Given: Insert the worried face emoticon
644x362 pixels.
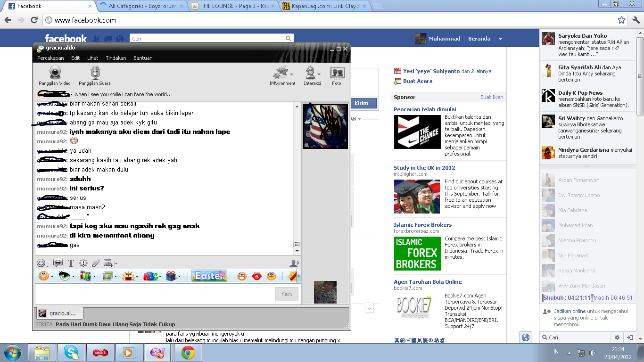Looking at the screenshot, I should click(x=271, y=276).
